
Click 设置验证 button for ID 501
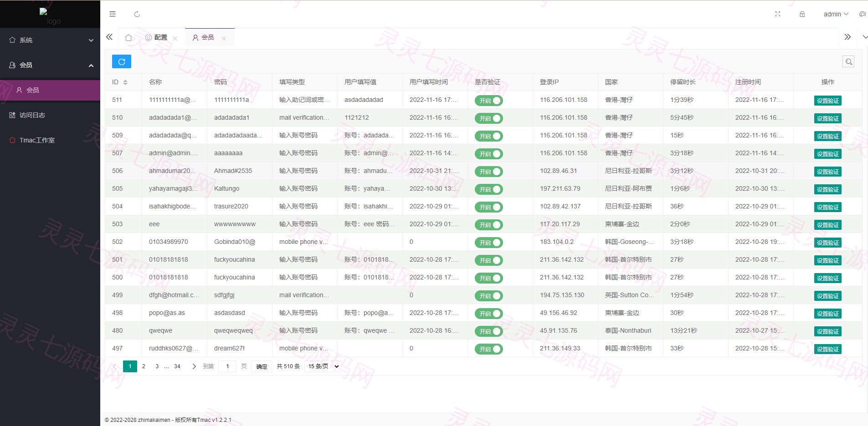pyautogui.click(x=827, y=260)
